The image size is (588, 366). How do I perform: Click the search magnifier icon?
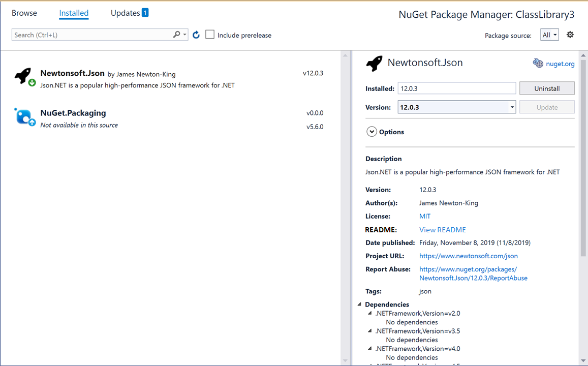pyautogui.click(x=176, y=35)
